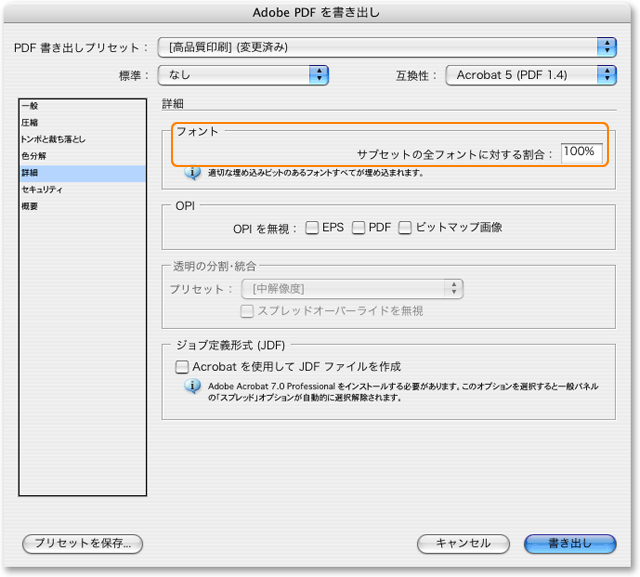Check the ビットマップ画像 checkbox

pyautogui.click(x=405, y=228)
